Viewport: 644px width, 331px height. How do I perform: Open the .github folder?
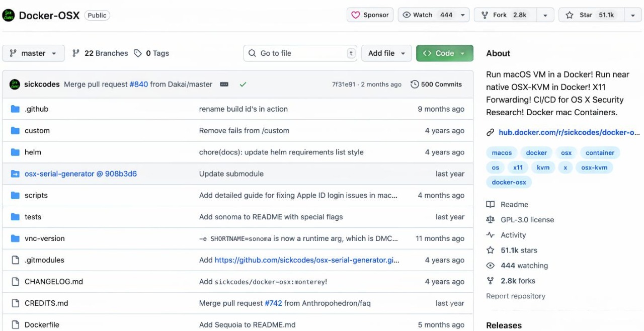pyautogui.click(x=36, y=109)
